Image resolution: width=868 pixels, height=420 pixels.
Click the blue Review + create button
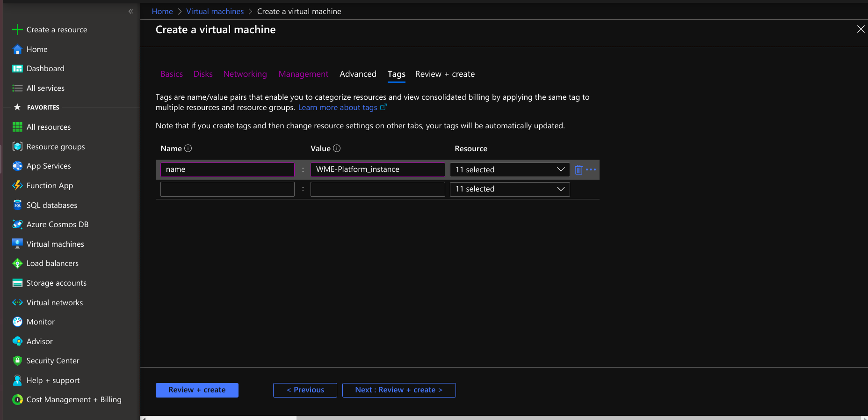tap(197, 390)
